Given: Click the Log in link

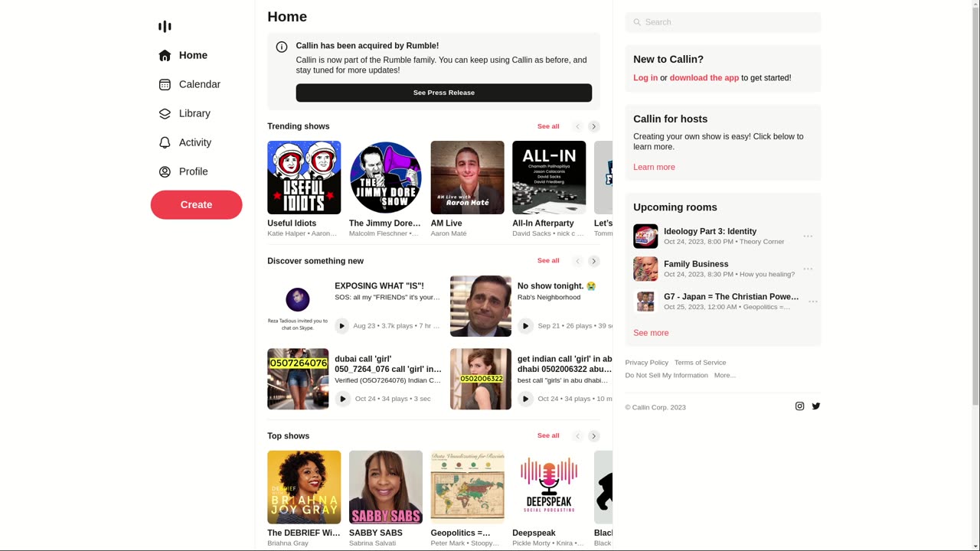Looking at the screenshot, I should (x=645, y=78).
